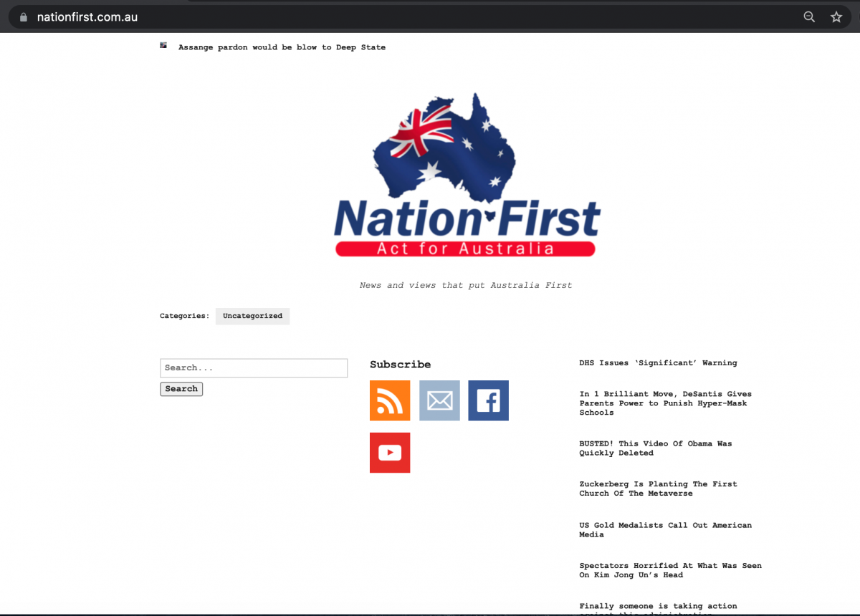Click the nationfirst.com.au URL in address bar
Image resolution: width=860 pixels, height=616 pixels.
click(87, 17)
